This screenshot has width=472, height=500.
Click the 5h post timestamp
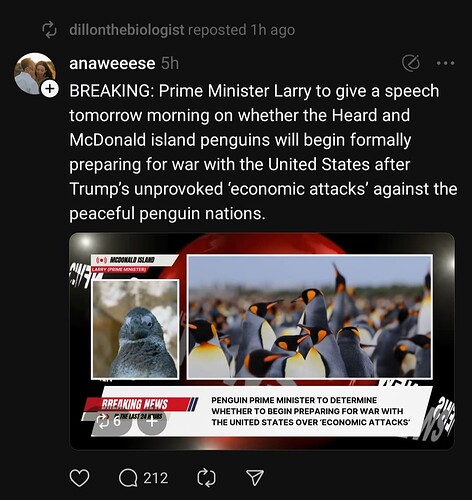click(170, 63)
